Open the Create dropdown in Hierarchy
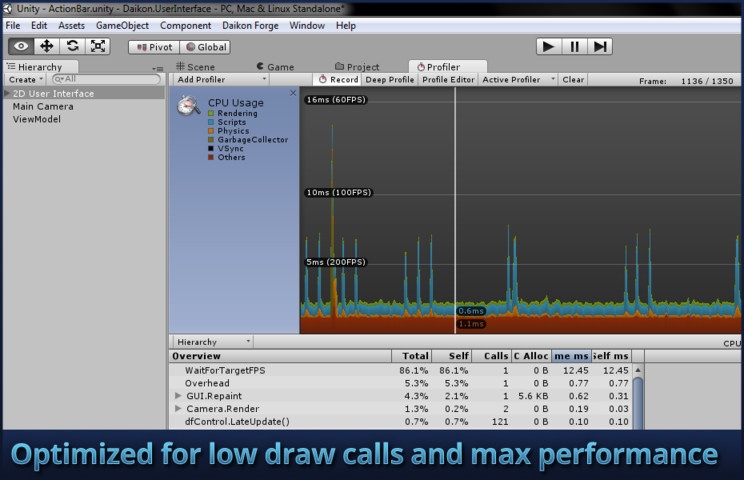Viewport: 744px width, 480px height. (26, 80)
